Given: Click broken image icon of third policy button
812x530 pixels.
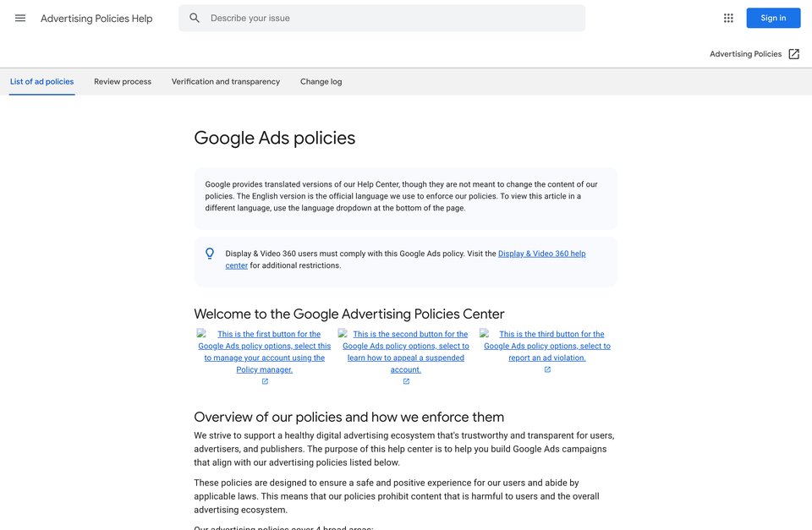Looking at the screenshot, I should 484,333.
